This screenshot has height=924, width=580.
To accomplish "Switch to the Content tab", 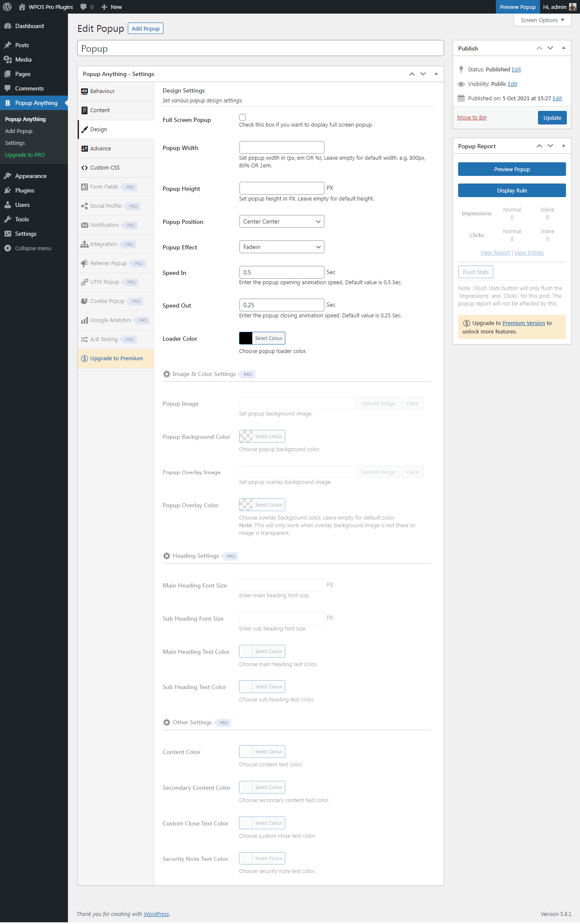I will point(116,110).
